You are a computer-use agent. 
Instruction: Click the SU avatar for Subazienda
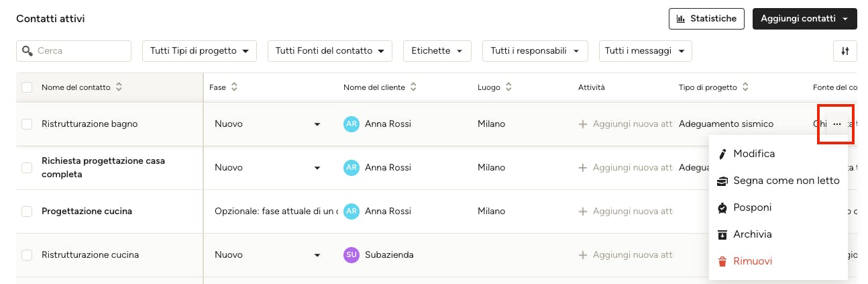tap(351, 255)
